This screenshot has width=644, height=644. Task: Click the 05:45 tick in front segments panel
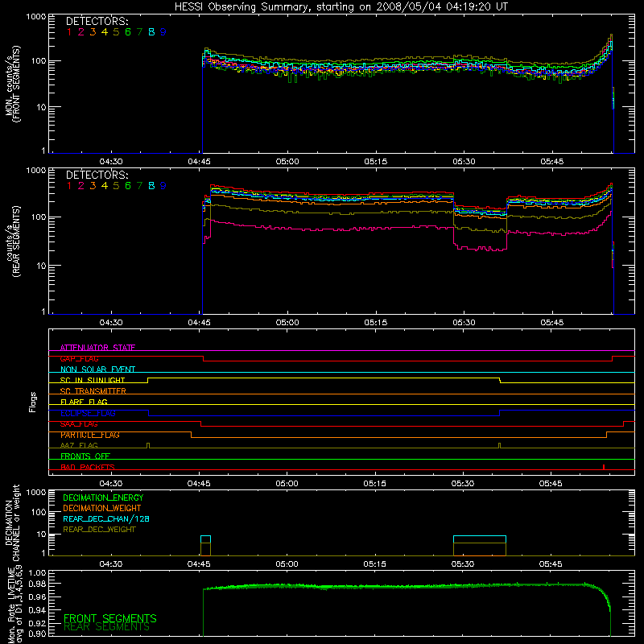tap(552, 162)
